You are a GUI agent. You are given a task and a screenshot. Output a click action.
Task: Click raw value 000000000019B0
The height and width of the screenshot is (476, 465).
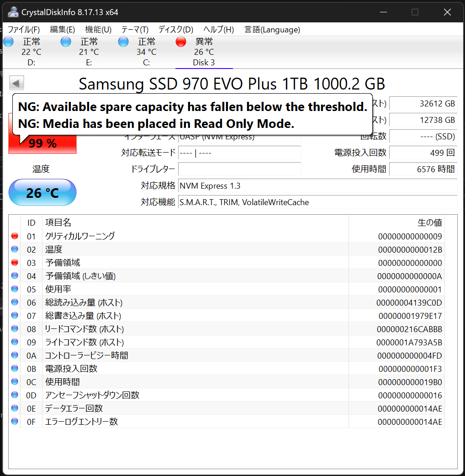[x=410, y=382]
